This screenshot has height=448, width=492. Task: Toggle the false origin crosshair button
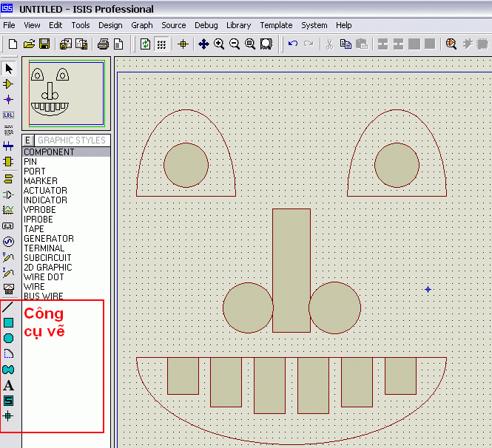click(x=183, y=44)
